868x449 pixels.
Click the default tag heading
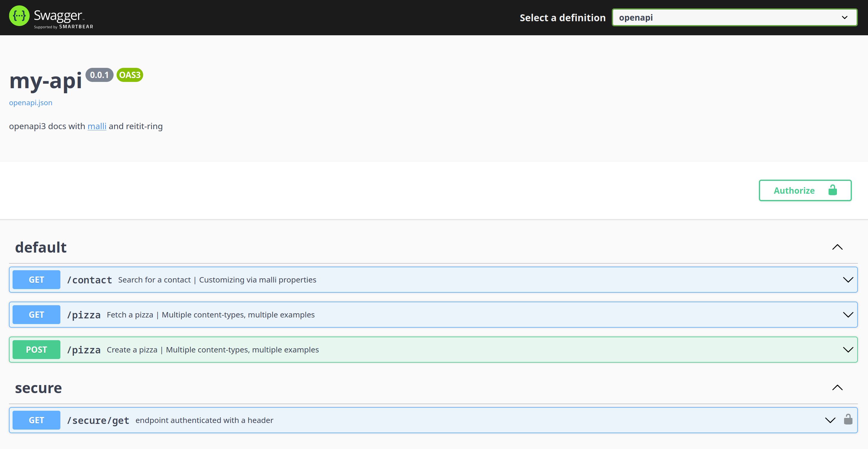tap(41, 248)
